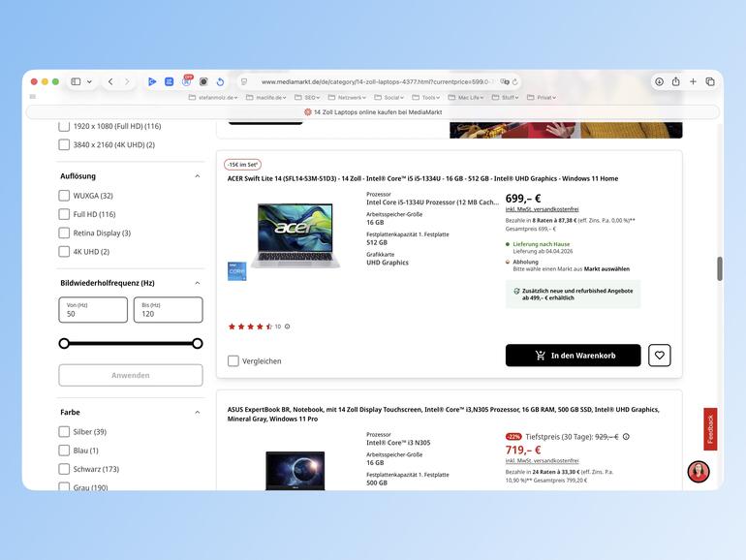The width and height of the screenshot is (746, 560).
Task: Tick Vergleichen checkbox for Acer Swift
Action: coord(233,361)
